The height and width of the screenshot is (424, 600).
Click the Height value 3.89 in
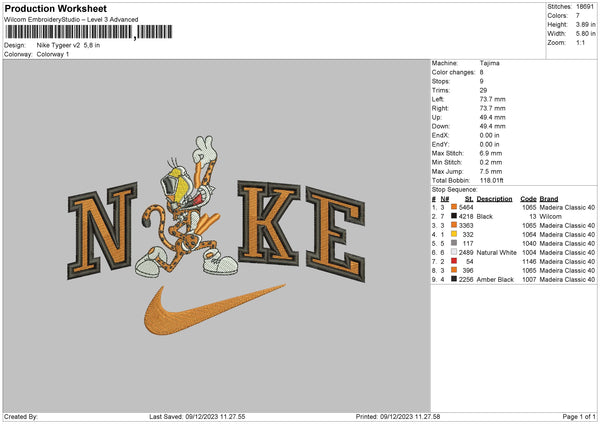click(x=585, y=24)
